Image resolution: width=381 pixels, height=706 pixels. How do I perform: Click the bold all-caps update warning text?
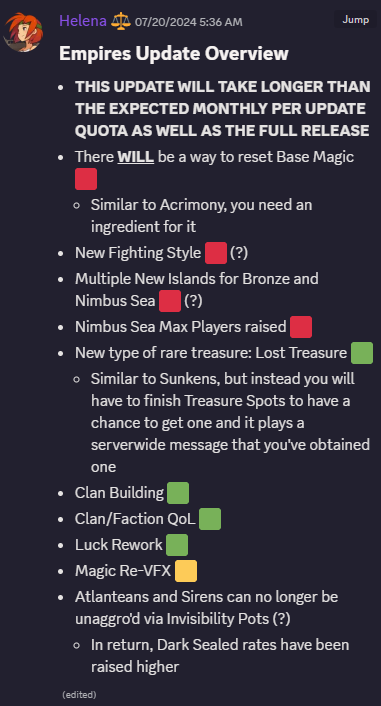[223, 109]
